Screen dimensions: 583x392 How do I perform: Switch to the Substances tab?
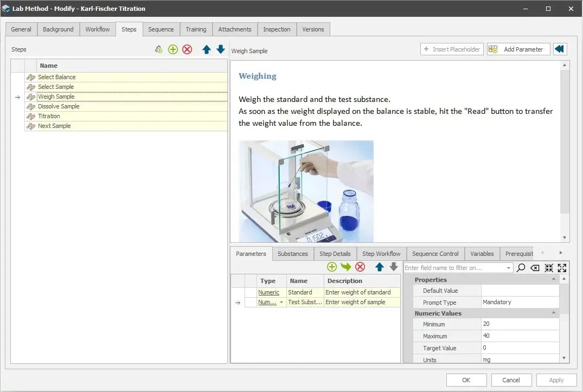pos(293,254)
